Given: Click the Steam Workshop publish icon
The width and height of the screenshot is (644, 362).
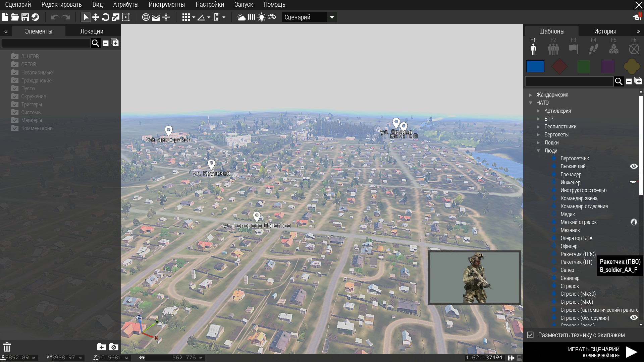Looking at the screenshot, I should (x=35, y=17).
